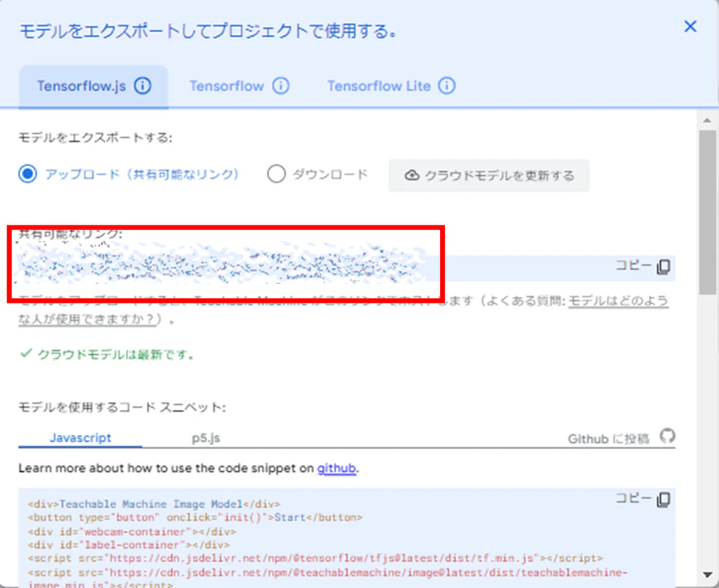Click the Teachable Machine Image Model code line
The width and height of the screenshot is (719, 588).
click(x=153, y=504)
